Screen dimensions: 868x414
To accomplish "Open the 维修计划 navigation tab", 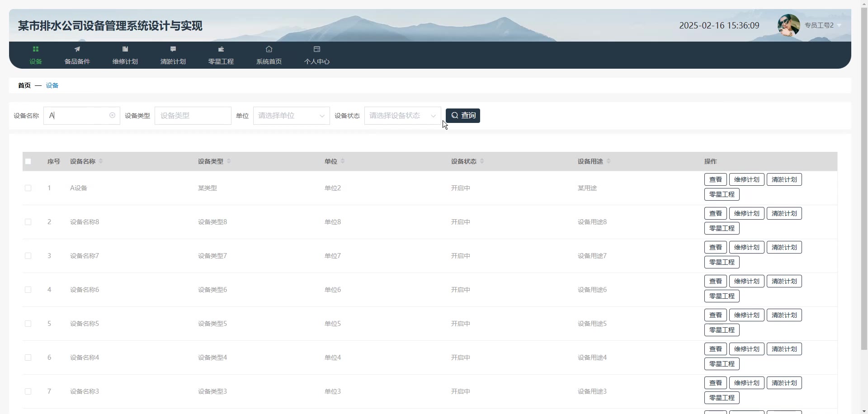I will tap(125, 55).
